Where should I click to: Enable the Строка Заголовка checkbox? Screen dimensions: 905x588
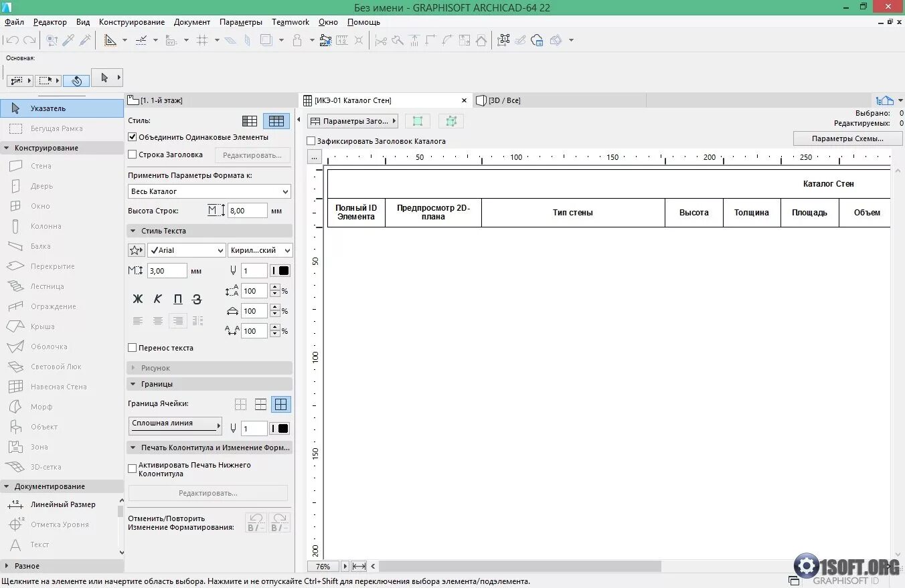click(x=133, y=155)
